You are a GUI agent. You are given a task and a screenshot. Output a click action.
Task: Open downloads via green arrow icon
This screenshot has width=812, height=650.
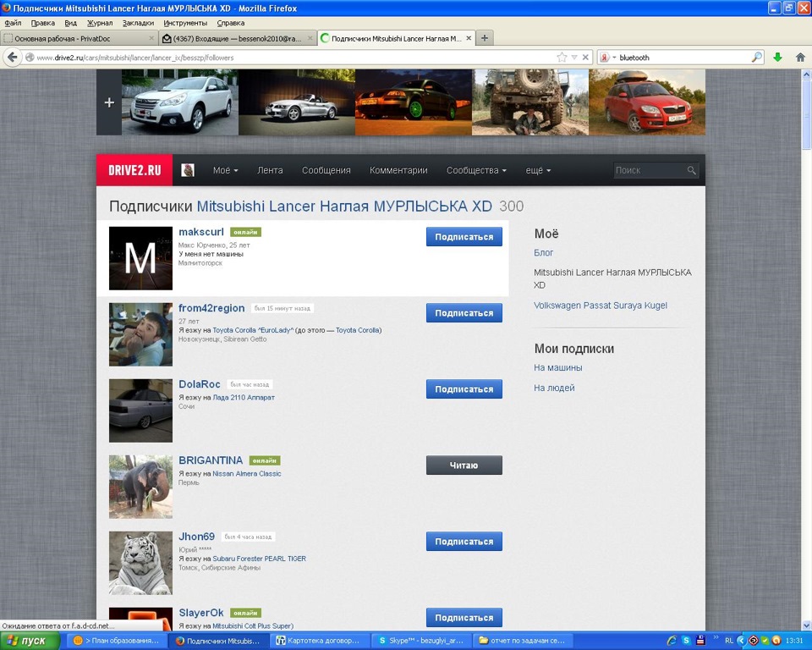tap(777, 58)
